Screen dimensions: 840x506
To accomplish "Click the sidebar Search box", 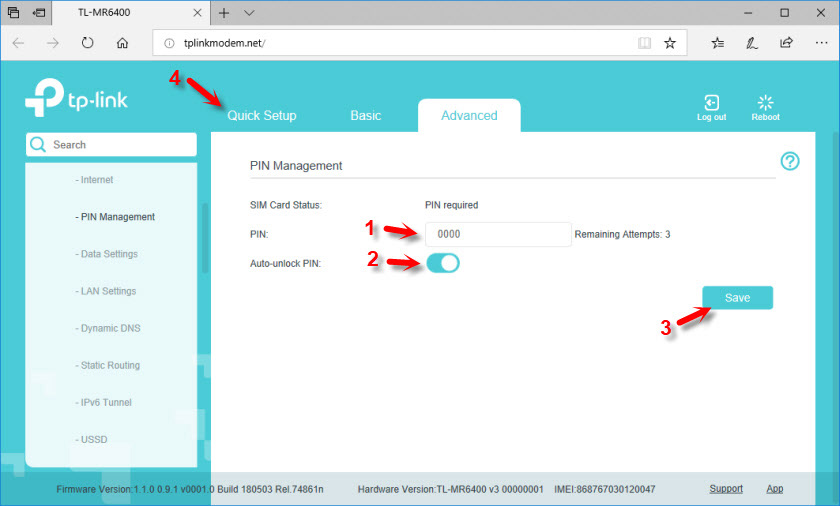I will point(111,144).
